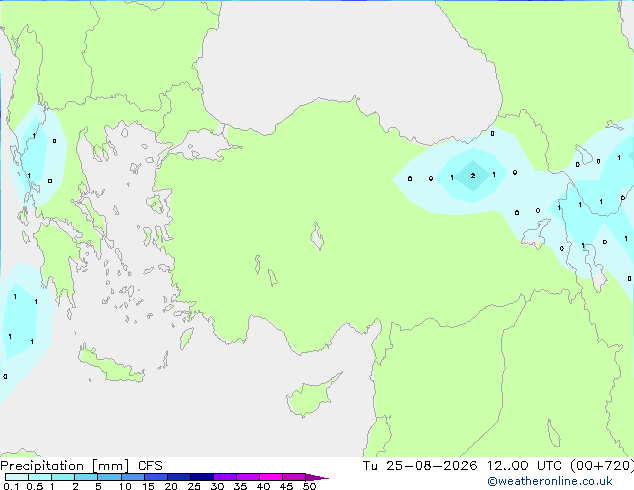Image resolution: width=634 pixels, height=490 pixels.
Task: Choose the 25 mm dark navy swatch
Action: click(202, 477)
